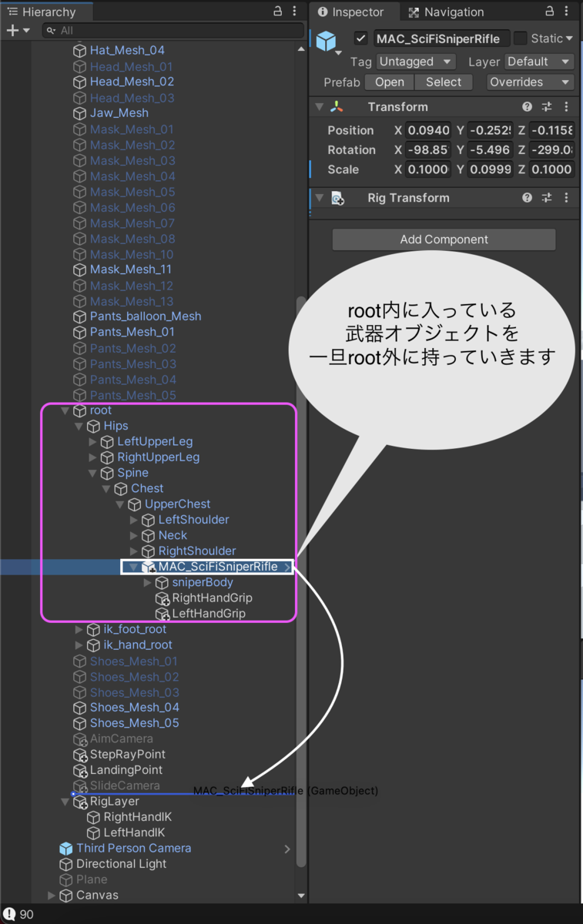Image resolution: width=583 pixels, height=924 pixels.
Task: Open the Layer dropdown showing Default
Action: click(x=539, y=62)
